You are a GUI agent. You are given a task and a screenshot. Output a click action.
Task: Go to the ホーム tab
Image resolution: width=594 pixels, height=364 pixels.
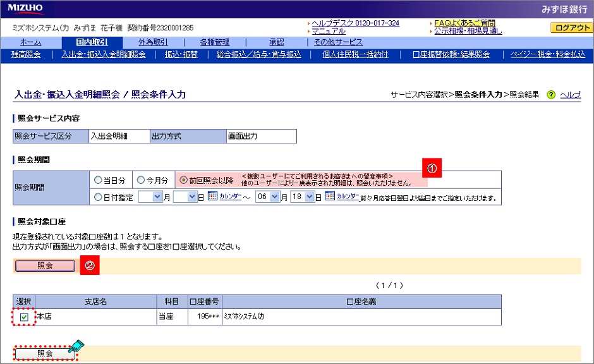coord(31,42)
